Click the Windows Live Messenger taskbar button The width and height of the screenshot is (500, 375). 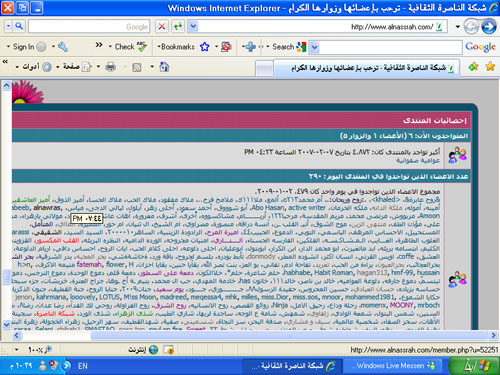pos(393,366)
